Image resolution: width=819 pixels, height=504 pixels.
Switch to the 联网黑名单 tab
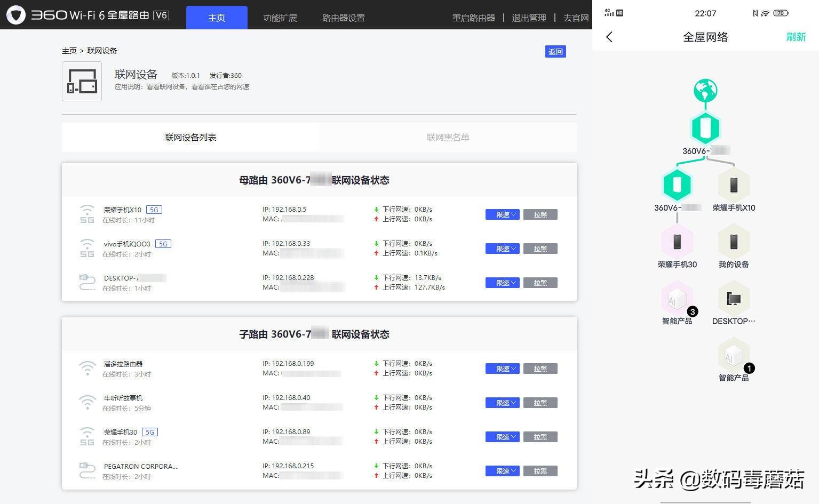click(x=448, y=137)
